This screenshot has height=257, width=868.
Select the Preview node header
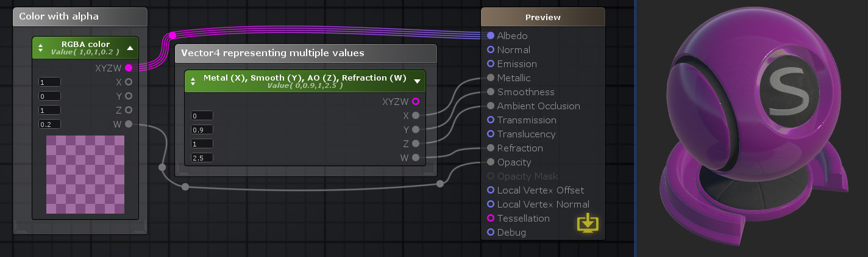pyautogui.click(x=543, y=17)
